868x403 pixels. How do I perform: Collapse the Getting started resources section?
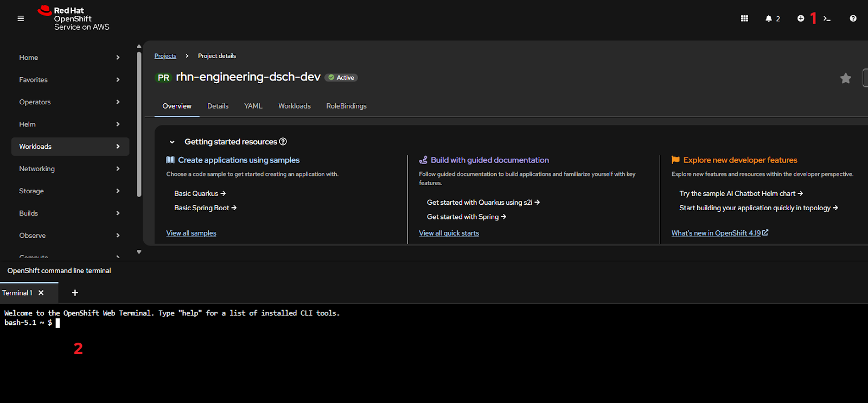172,142
